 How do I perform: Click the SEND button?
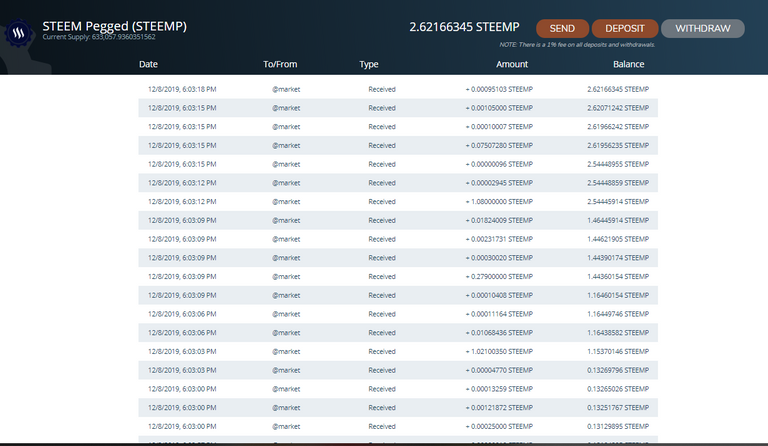pyautogui.click(x=562, y=28)
